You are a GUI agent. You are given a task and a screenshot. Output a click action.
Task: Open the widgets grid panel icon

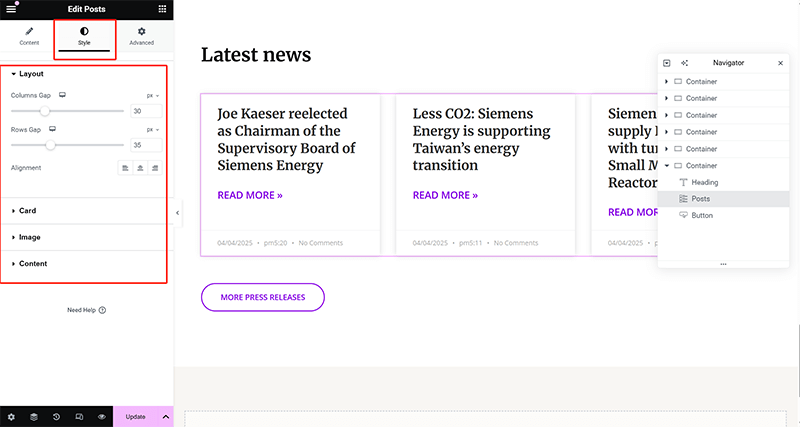tap(163, 9)
